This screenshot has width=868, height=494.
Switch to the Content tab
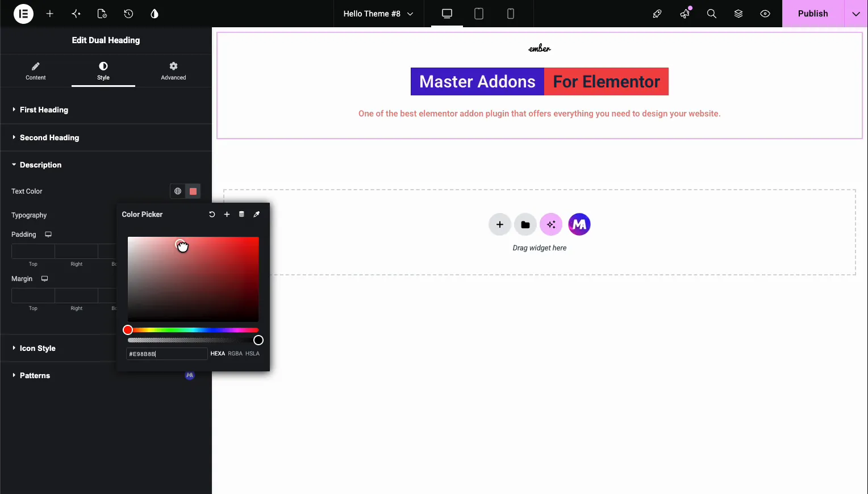[x=35, y=71]
